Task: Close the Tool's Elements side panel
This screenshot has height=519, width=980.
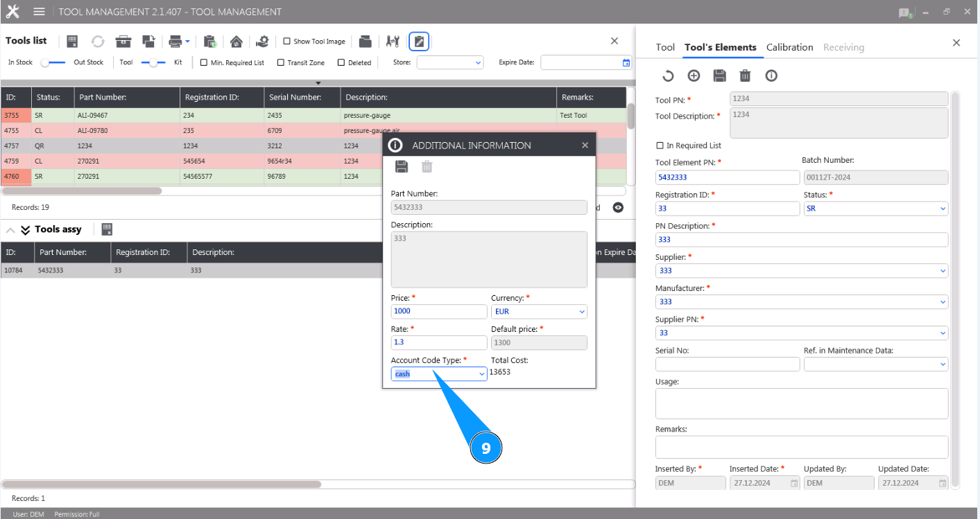Action: point(956,43)
